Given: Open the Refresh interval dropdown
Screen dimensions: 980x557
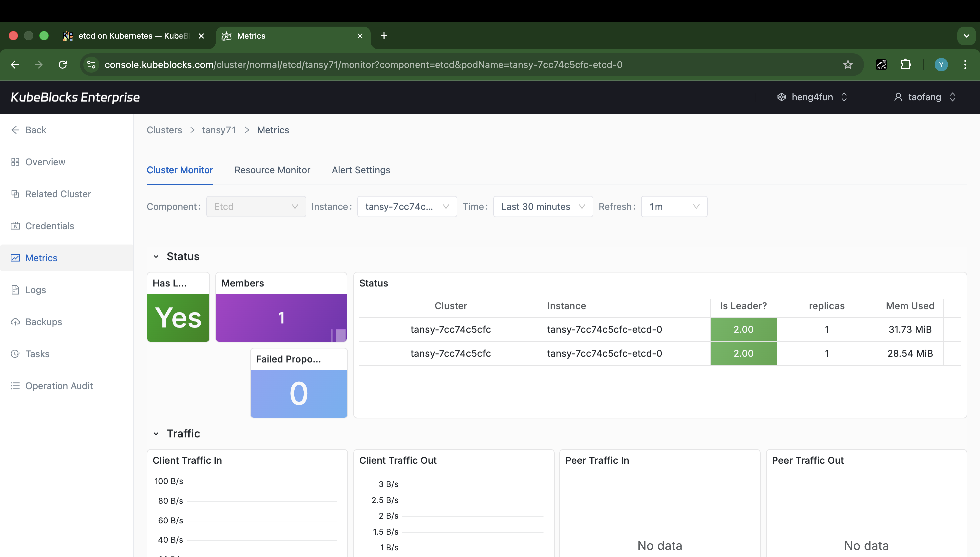Looking at the screenshot, I should tap(674, 207).
